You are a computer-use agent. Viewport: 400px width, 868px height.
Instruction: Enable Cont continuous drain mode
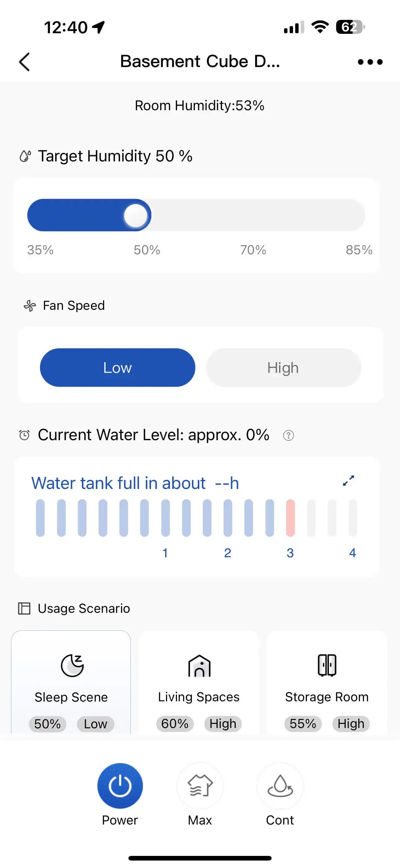(280, 786)
